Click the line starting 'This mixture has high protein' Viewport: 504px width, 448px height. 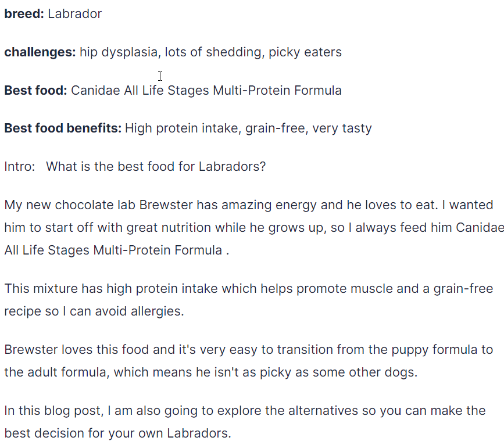tap(248, 289)
